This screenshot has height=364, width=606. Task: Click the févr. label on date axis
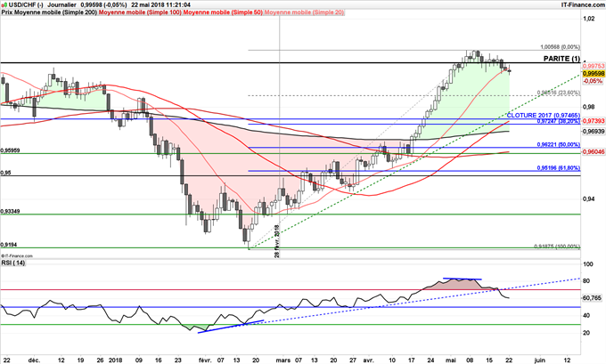pos(205,360)
